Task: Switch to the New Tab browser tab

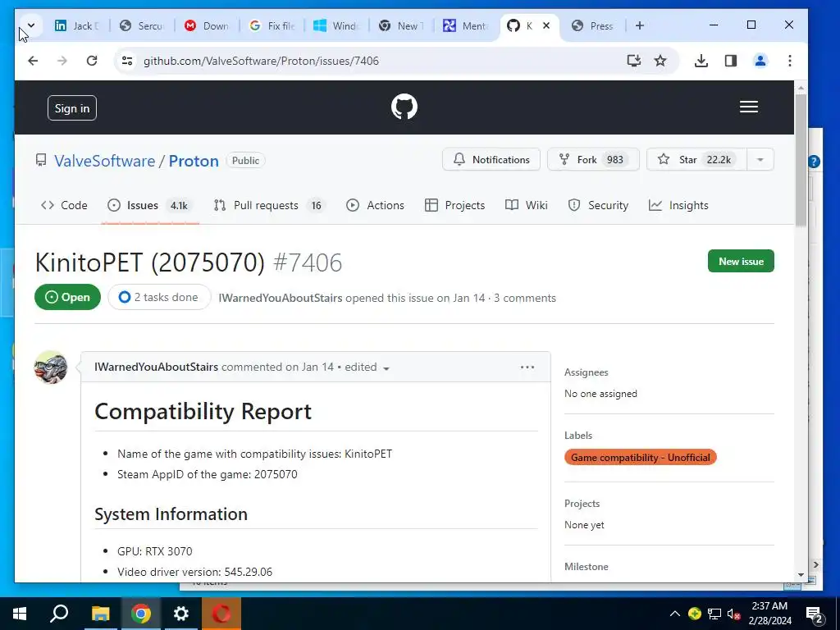Action: tap(402, 25)
